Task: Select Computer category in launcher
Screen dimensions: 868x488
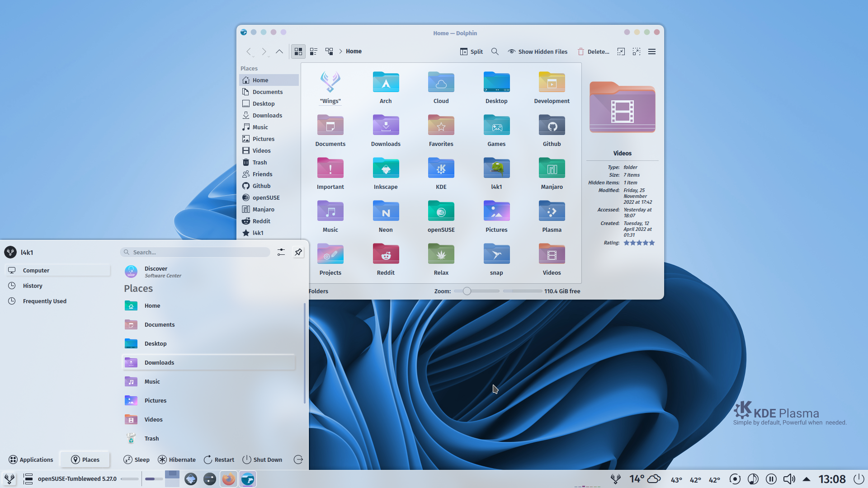Action: pos(57,270)
